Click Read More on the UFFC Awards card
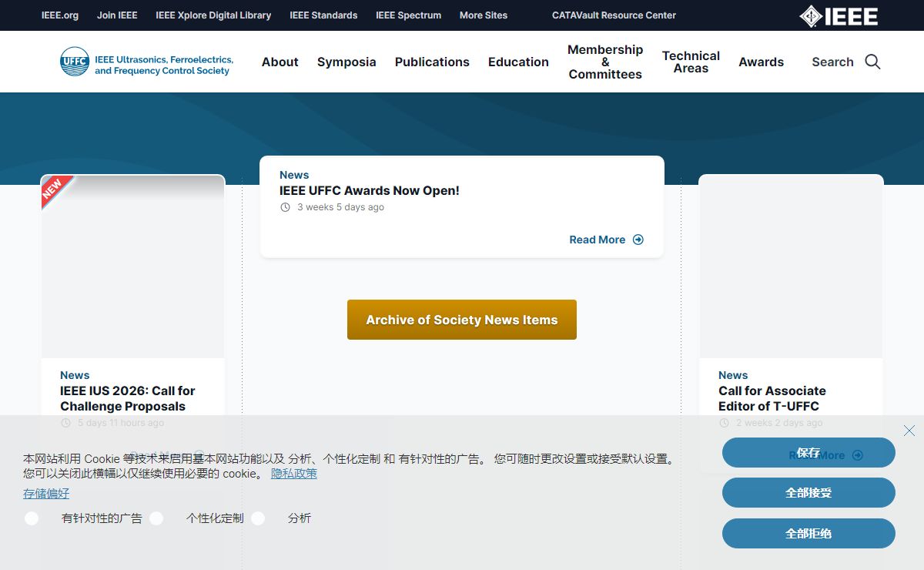The height and width of the screenshot is (570, 924). 598,240
